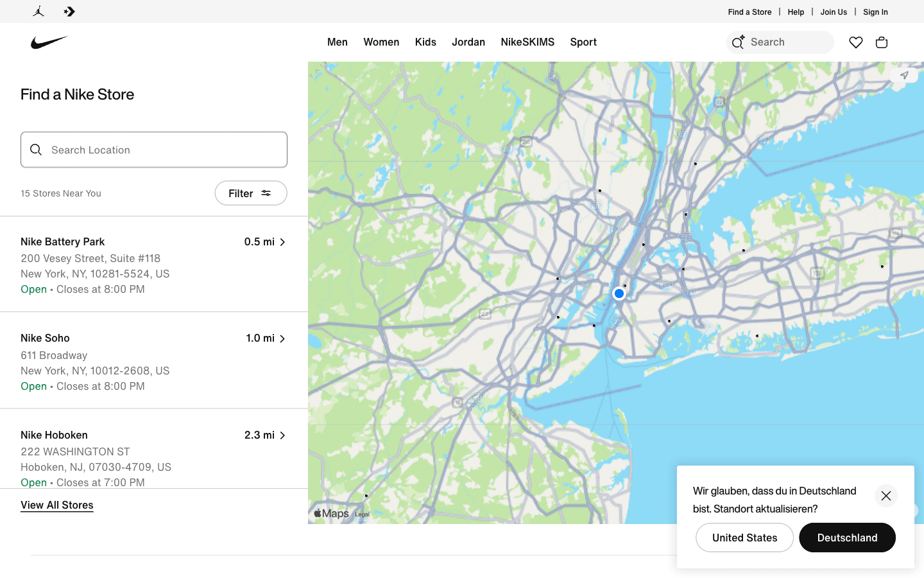Viewport: 924px width, 578px height.
Task: Open the shopping bag icon
Action: click(x=882, y=42)
